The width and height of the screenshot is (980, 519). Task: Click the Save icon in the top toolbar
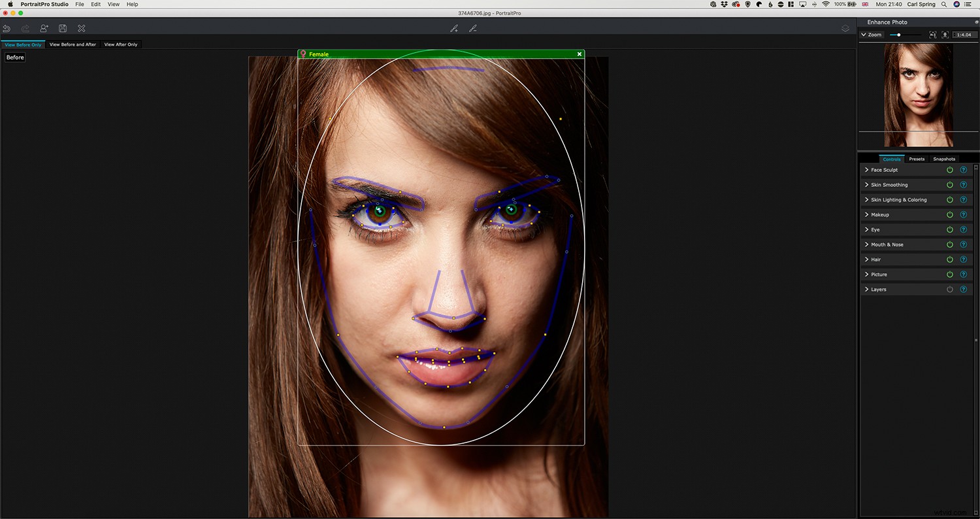click(x=63, y=28)
